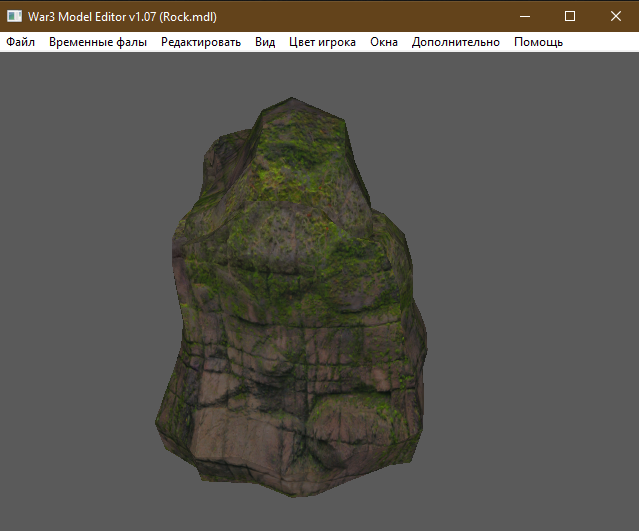Maximize the War3 Model Editor window
The width and height of the screenshot is (639, 531).
569,16
